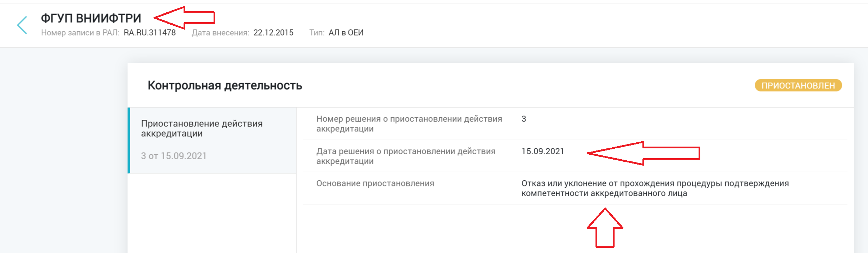Click the Дата решения о приостановлении label
This screenshot has height=253, width=868.
pos(406,156)
